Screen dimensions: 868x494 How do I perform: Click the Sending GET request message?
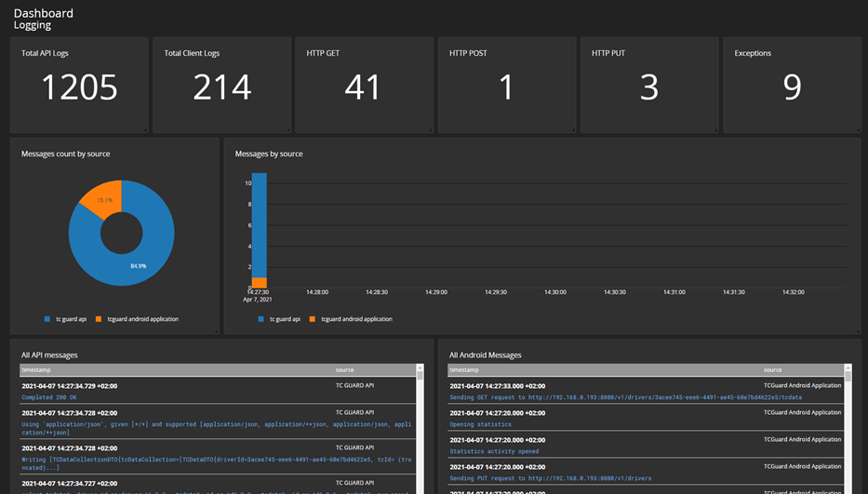[625, 397]
